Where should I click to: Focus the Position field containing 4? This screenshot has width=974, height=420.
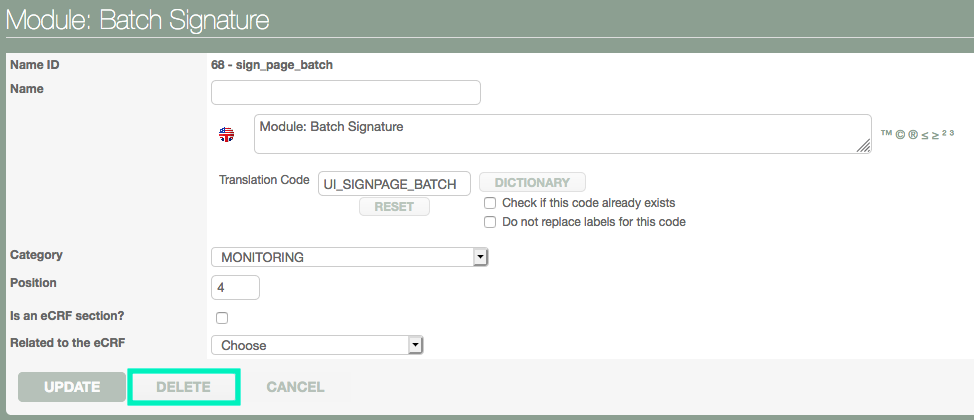[x=235, y=288]
